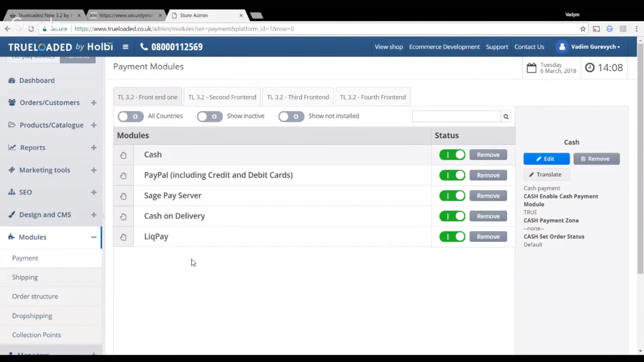Toggle the All Countries switch
This screenshot has height=362, width=644.
pyautogui.click(x=131, y=117)
